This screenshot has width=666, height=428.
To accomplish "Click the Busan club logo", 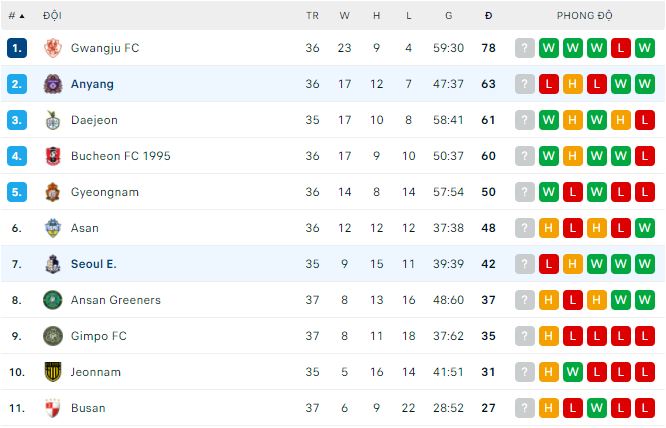I will pos(52,408).
